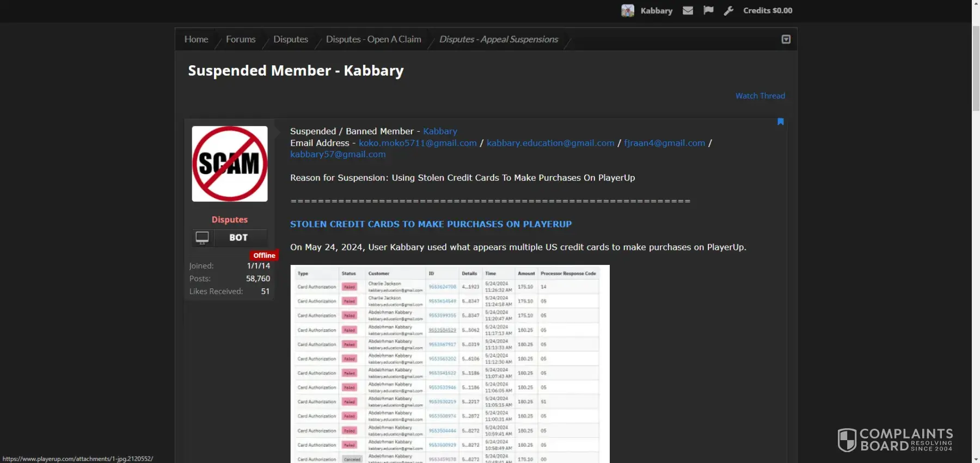The width and height of the screenshot is (980, 463).
Task: Click the blue bookmark icon on post
Action: 780,122
